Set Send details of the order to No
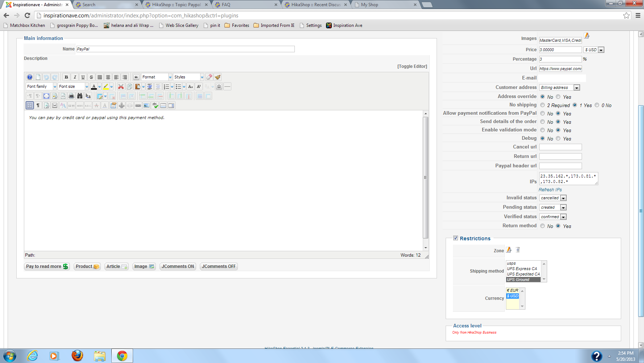 (542, 122)
